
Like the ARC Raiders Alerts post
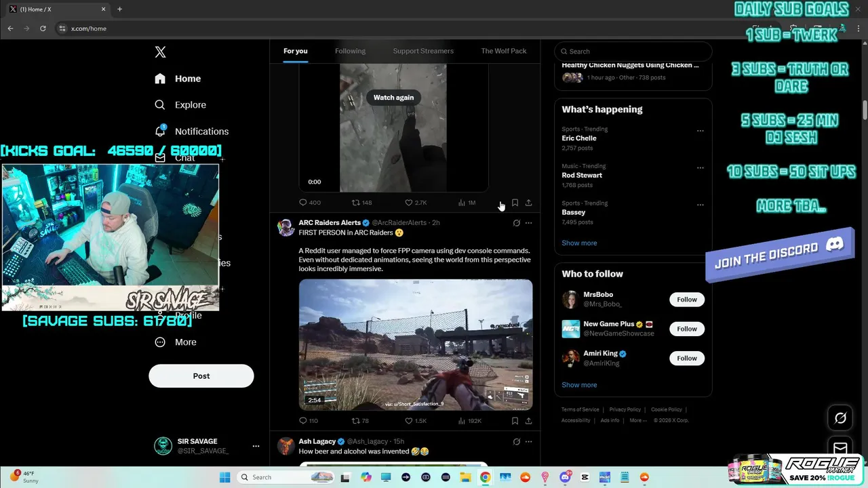point(416,421)
